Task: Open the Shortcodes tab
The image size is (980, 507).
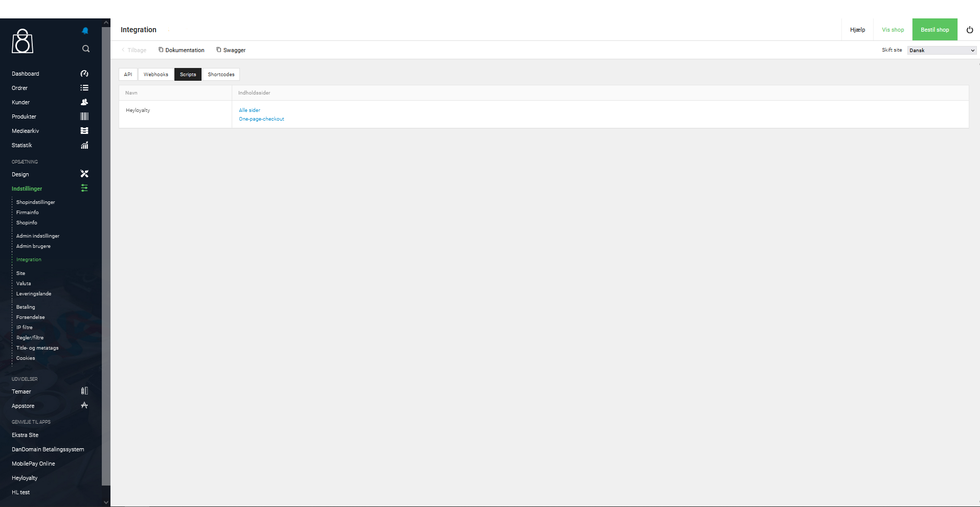Action: 221,75
